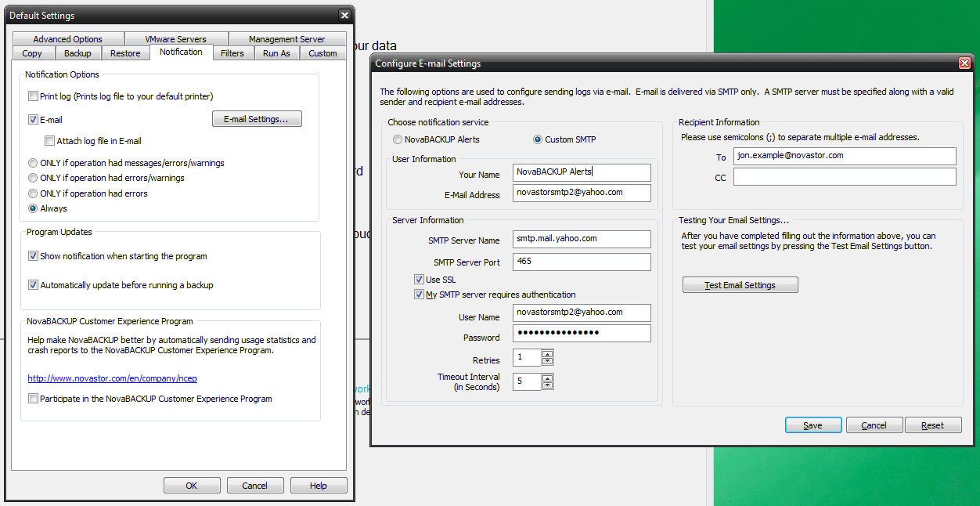Select the Management Server tab
Viewport: 980px width, 506px height.
(x=286, y=39)
